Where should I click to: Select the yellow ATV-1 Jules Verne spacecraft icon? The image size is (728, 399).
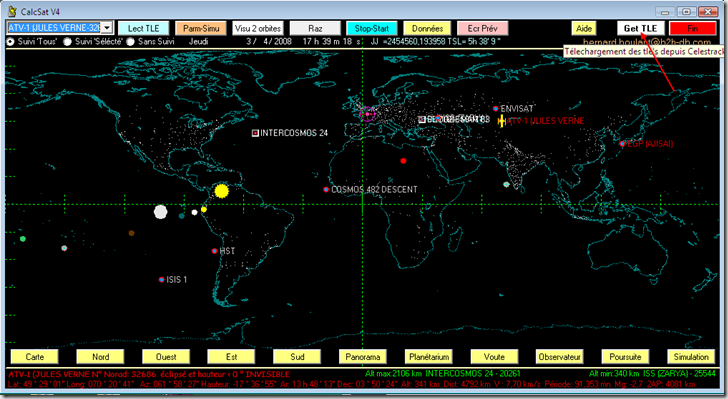coord(501,121)
